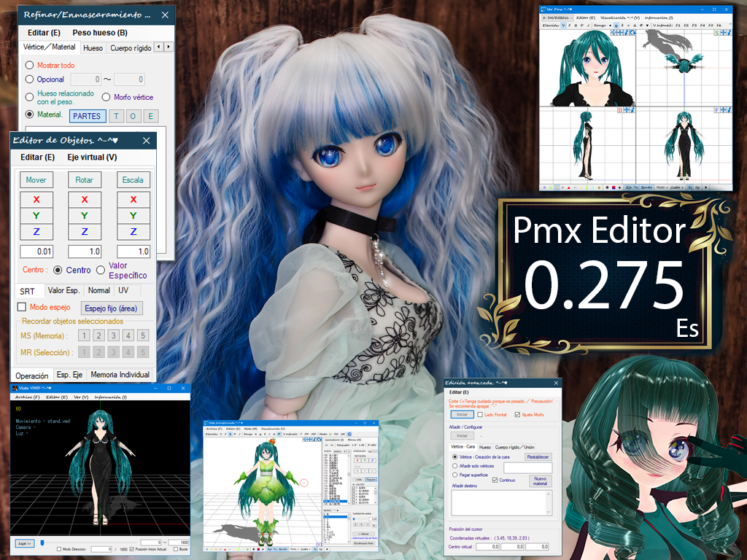Open the Memoria Individual tab
The image size is (747, 560).
point(120,375)
